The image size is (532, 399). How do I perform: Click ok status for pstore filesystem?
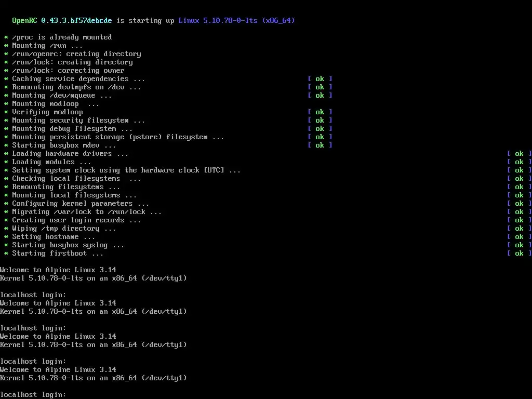point(320,137)
